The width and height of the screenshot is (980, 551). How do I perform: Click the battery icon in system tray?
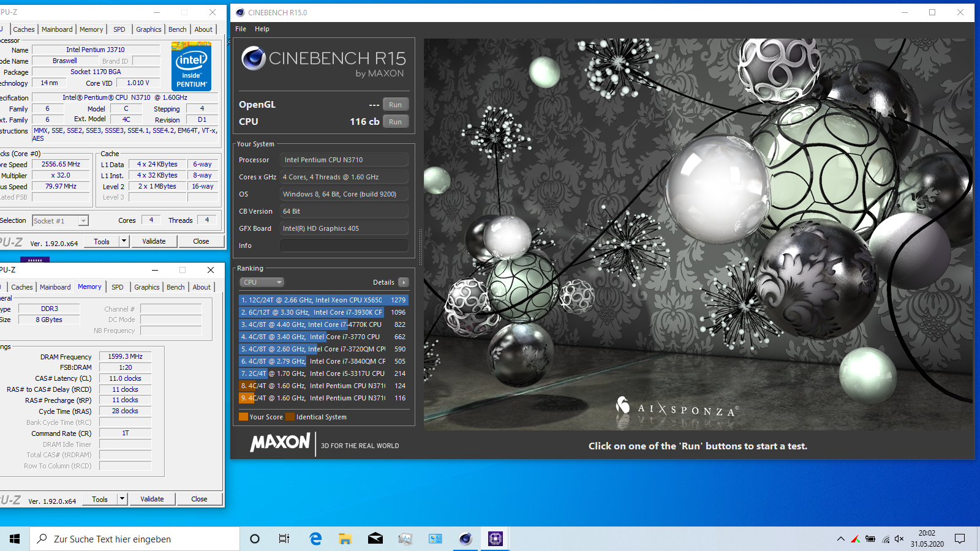(870, 539)
